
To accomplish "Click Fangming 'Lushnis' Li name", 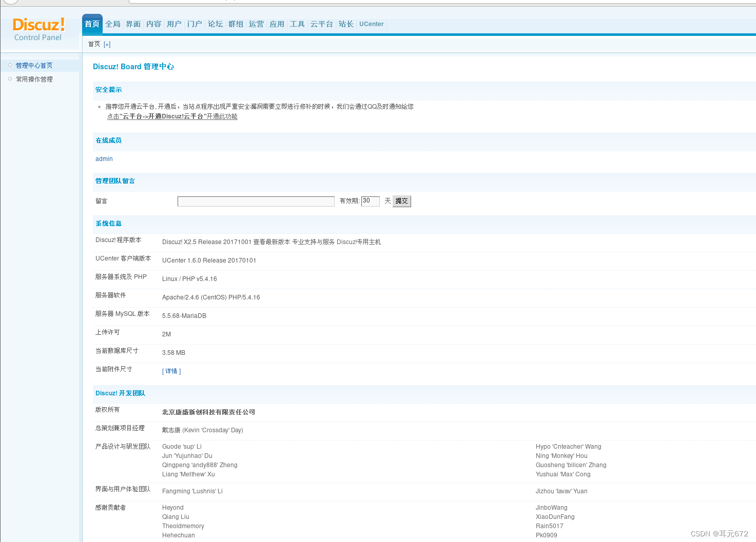I will [192, 491].
